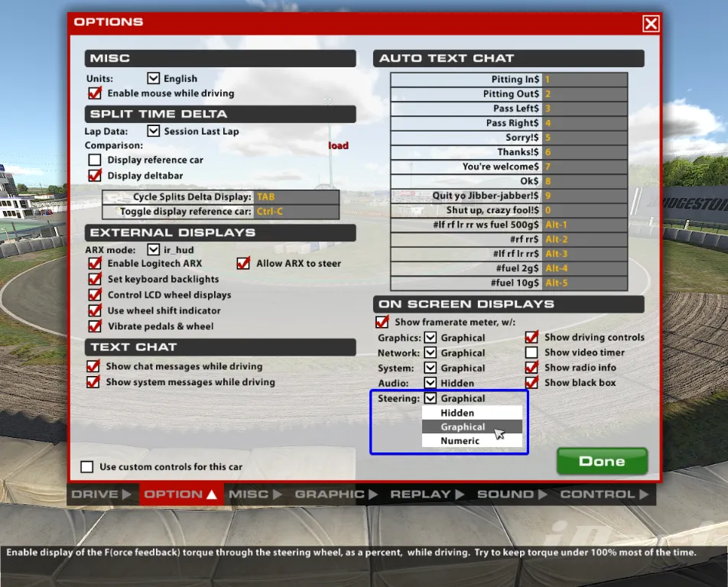The height and width of the screenshot is (587, 728).
Task: Toggle Show black box checkbox
Action: coord(531,383)
